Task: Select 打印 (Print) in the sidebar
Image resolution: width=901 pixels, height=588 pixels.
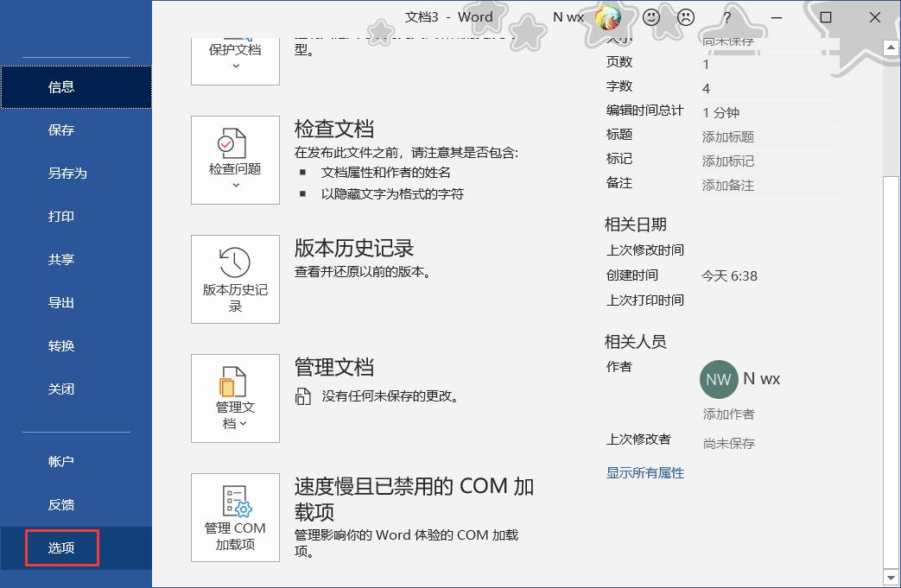Action: pyautogui.click(x=60, y=216)
